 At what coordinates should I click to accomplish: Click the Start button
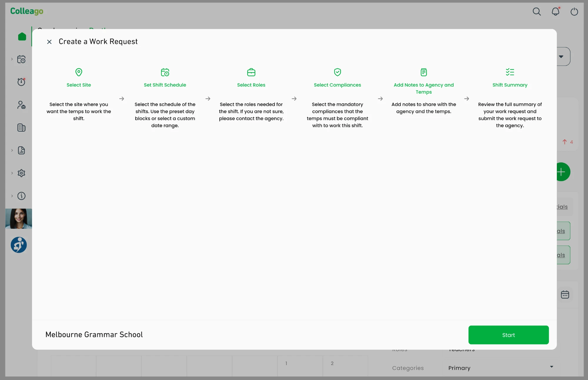(508, 335)
